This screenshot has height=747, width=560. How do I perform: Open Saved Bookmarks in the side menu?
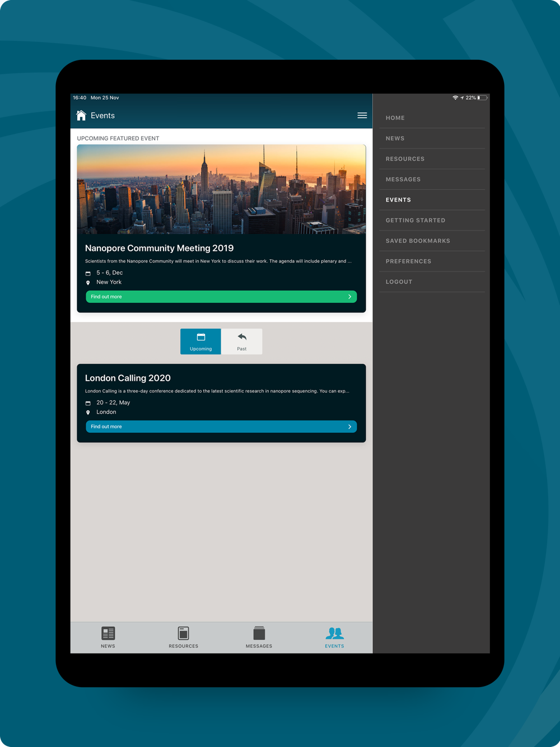point(432,241)
